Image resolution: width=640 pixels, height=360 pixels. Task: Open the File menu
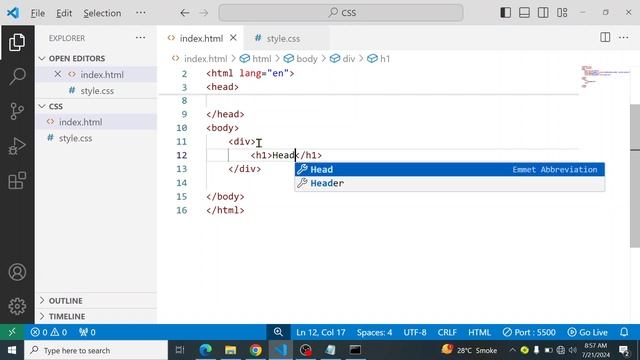[38, 13]
